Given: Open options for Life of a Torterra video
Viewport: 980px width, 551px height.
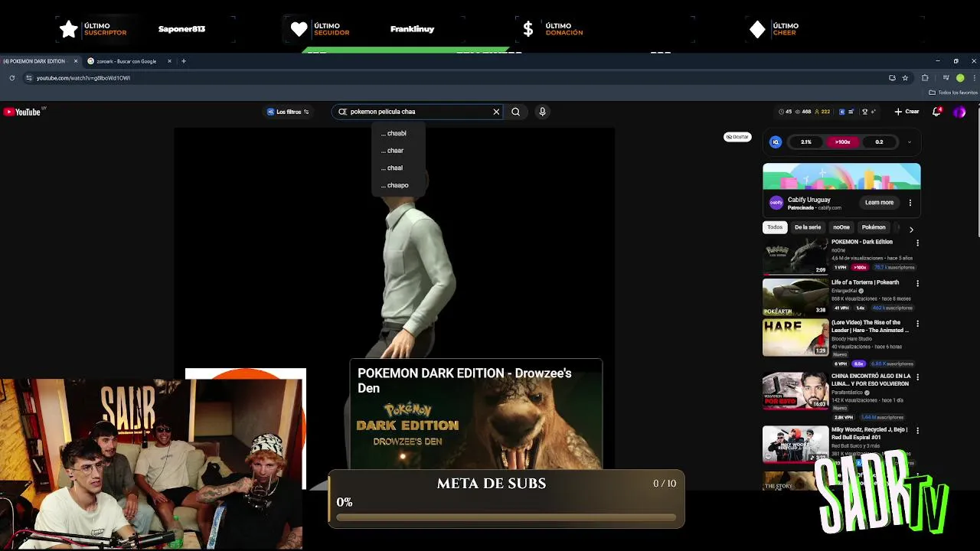Looking at the screenshot, I should 917,283.
